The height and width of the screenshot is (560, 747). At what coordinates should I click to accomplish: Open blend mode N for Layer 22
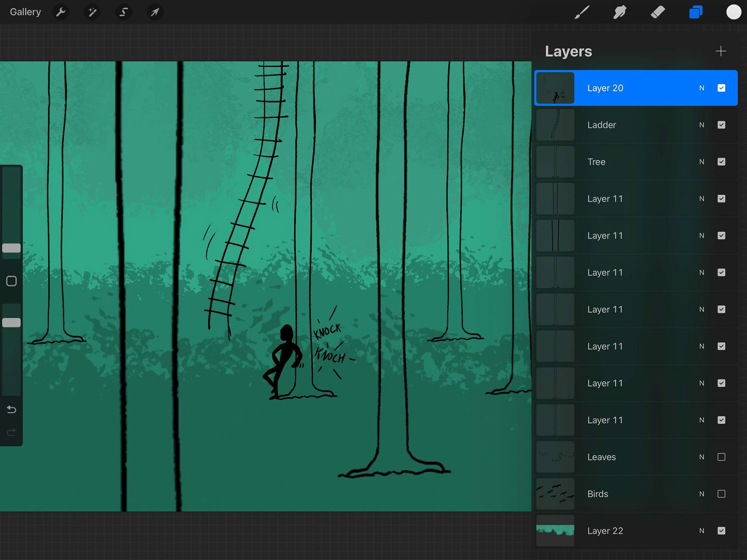[701, 531]
